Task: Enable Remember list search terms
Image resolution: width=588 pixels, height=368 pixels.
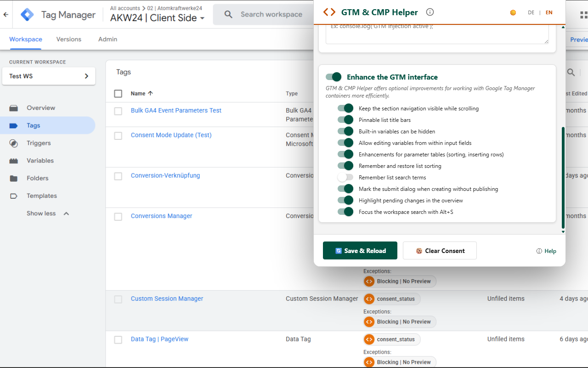Action: pyautogui.click(x=345, y=177)
